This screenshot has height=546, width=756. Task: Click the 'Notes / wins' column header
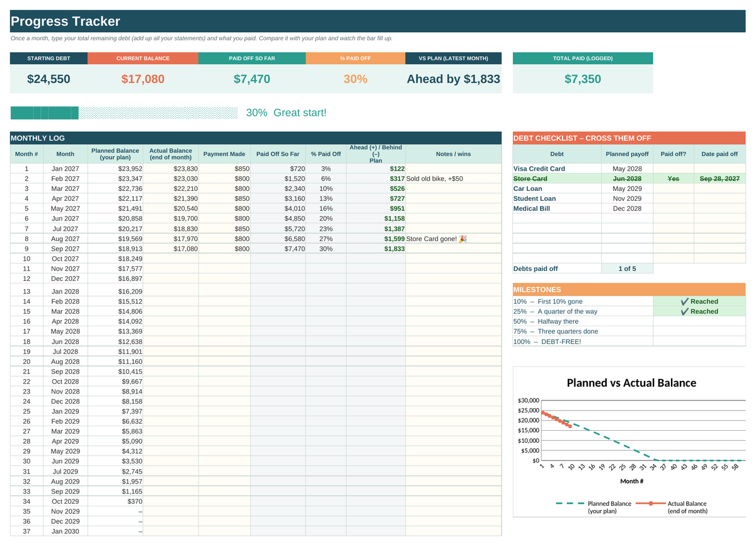tap(454, 154)
